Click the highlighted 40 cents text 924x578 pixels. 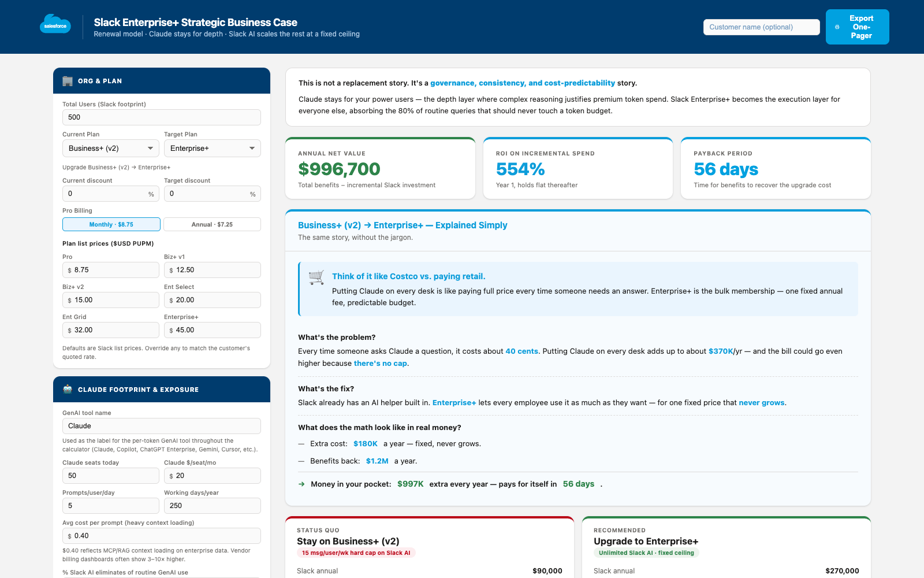[x=522, y=351]
